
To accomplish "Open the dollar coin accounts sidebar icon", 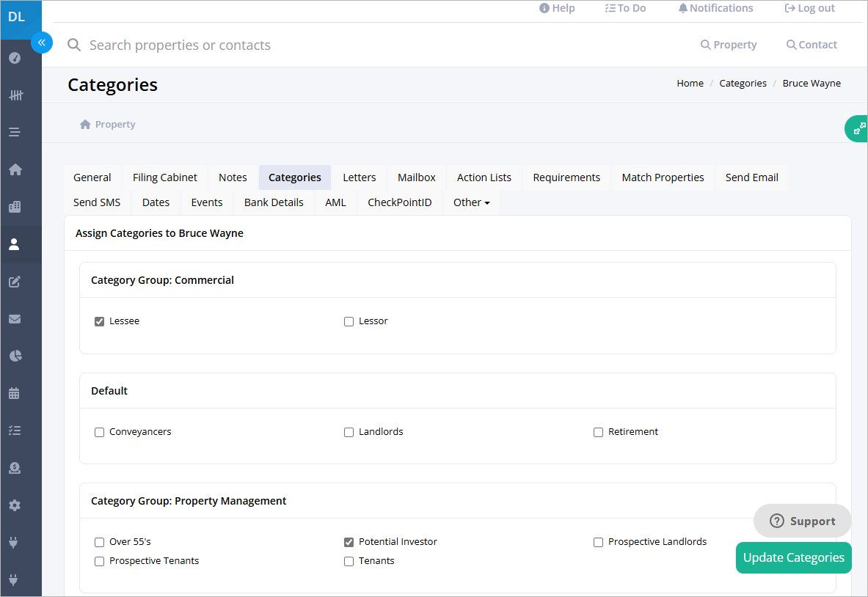I will pos(15,468).
